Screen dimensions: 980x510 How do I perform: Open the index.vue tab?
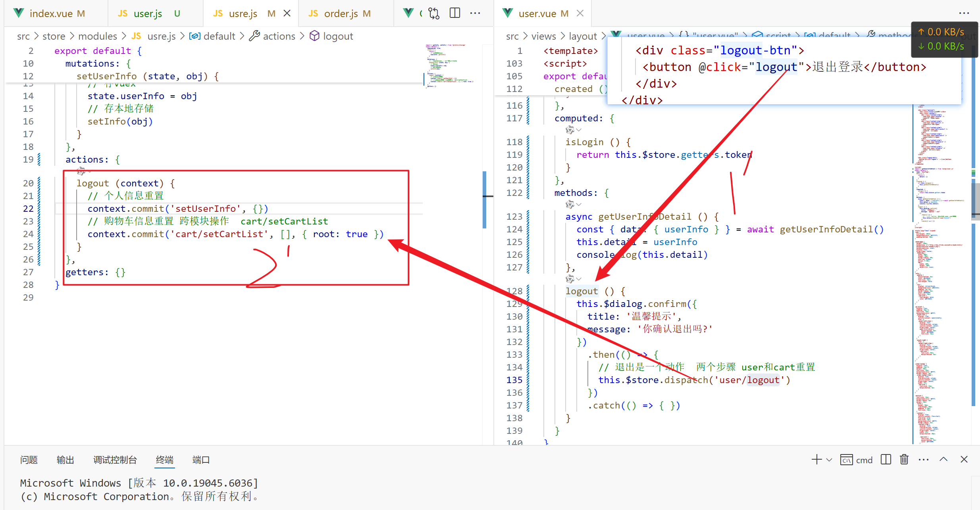tap(51, 13)
